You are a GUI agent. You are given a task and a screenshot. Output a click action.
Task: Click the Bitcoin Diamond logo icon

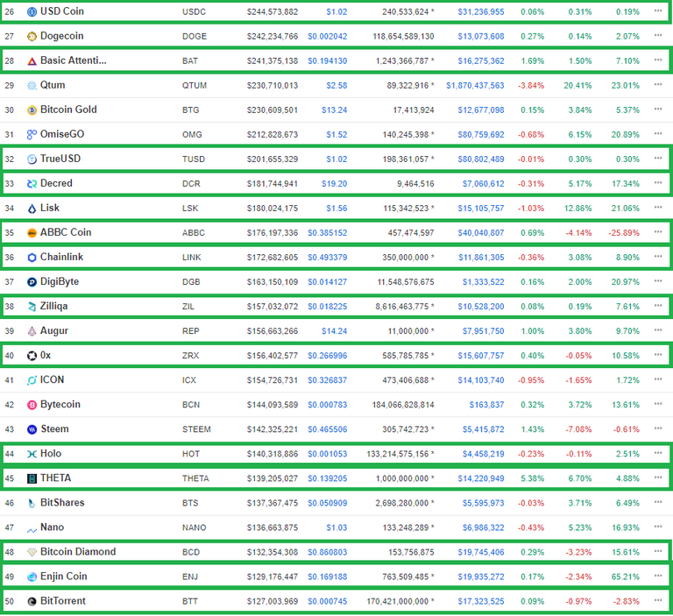point(32,552)
